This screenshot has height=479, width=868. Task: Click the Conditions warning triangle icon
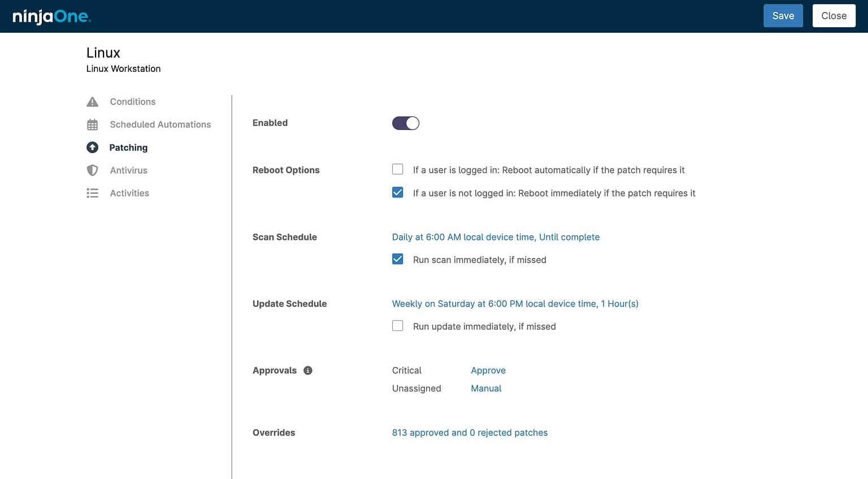coord(93,102)
